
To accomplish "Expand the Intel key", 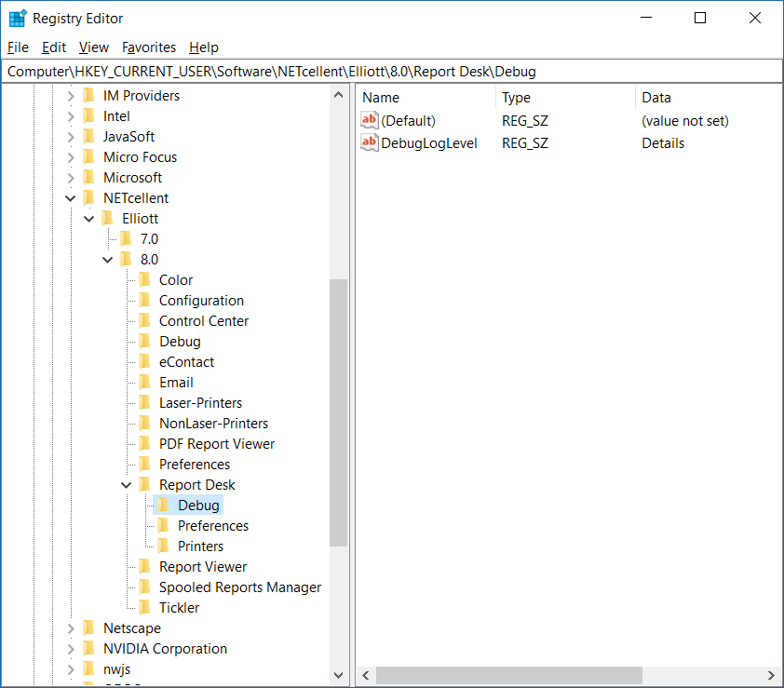I will pos(71,116).
